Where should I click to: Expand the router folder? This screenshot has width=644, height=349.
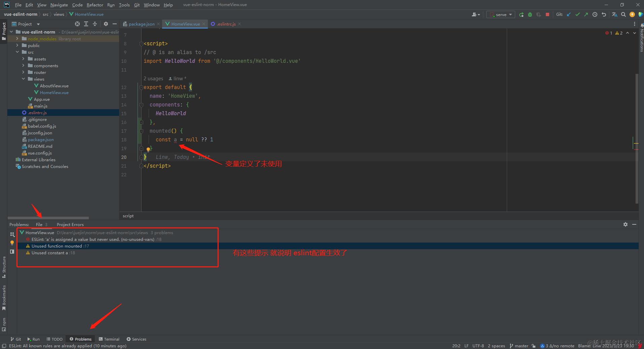(24, 72)
